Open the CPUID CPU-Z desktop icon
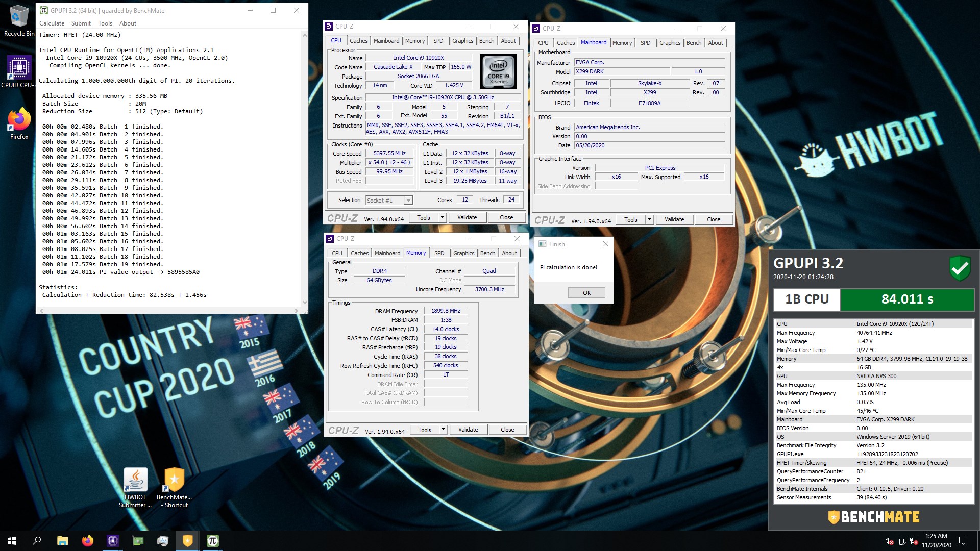The width and height of the screenshot is (980, 551). click(x=19, y=72)
